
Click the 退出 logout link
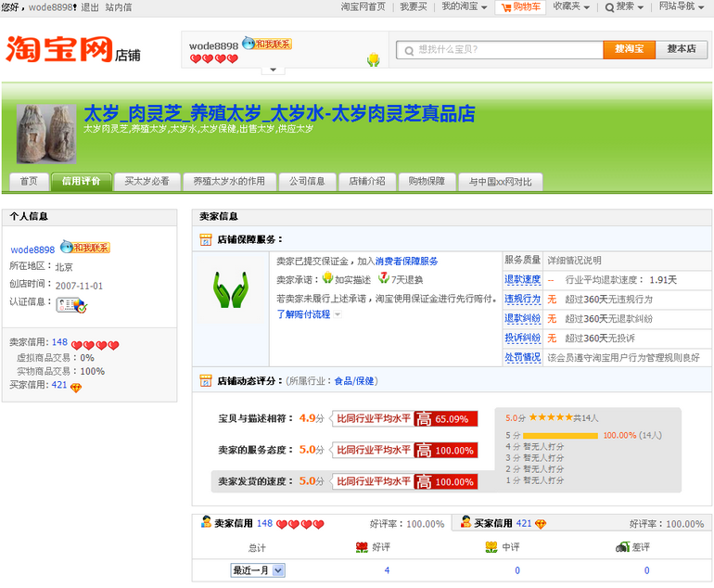[90, 7]
